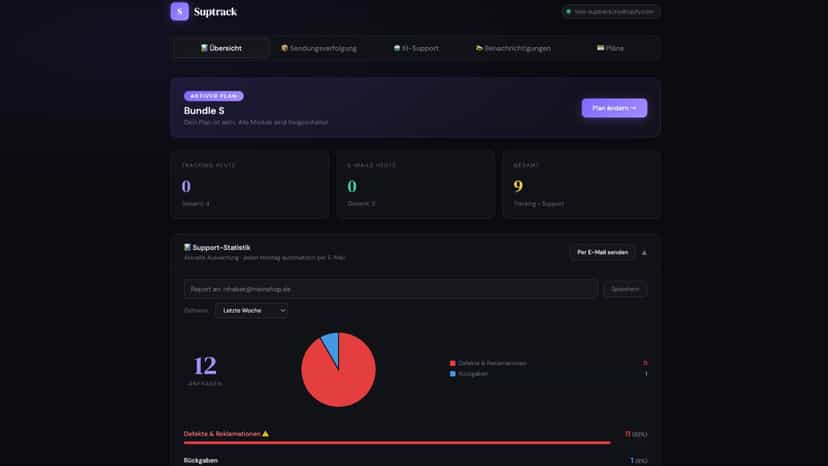Viewport: 828px width, 466px height.
Task: Open the connected shop domain badge
Action: tap(611, 12)
